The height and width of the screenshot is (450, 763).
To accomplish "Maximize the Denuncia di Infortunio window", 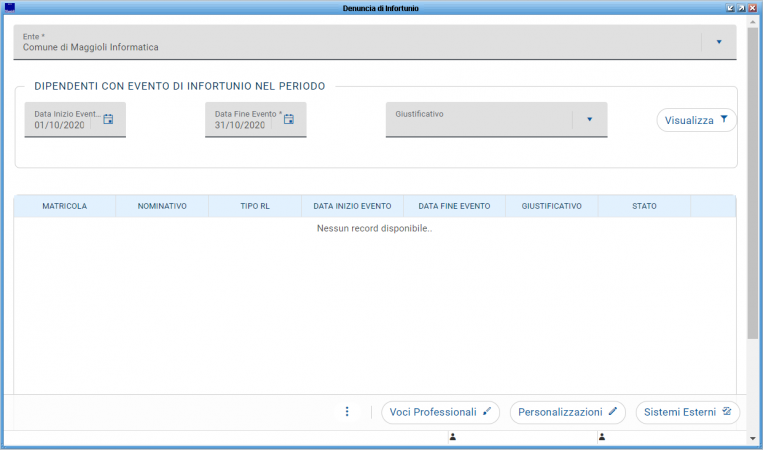I will point(741,8).
